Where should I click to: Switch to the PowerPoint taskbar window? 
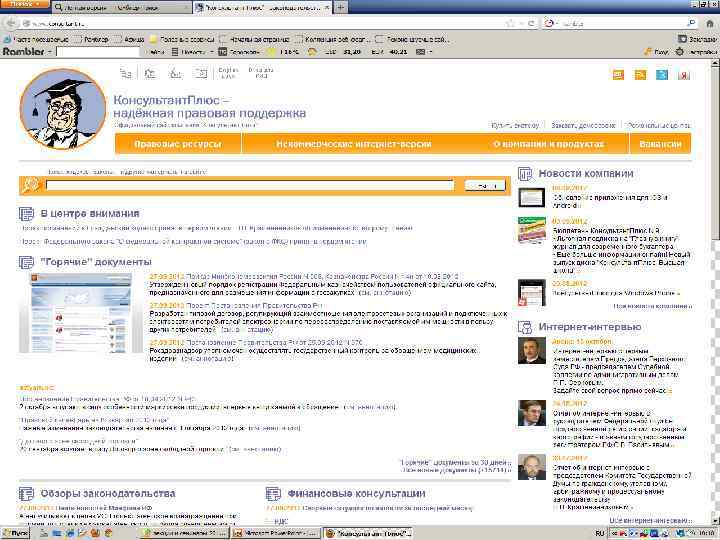tap(276, 533)
